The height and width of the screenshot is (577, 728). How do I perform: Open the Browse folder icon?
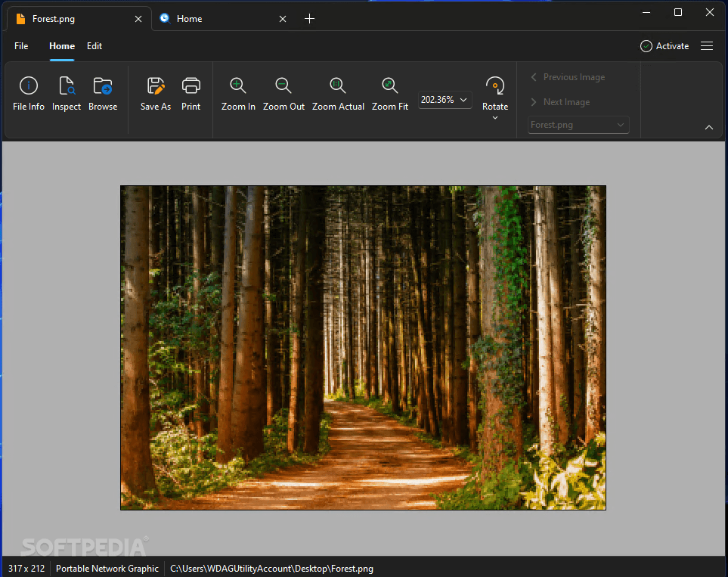(x=103, y=86)
